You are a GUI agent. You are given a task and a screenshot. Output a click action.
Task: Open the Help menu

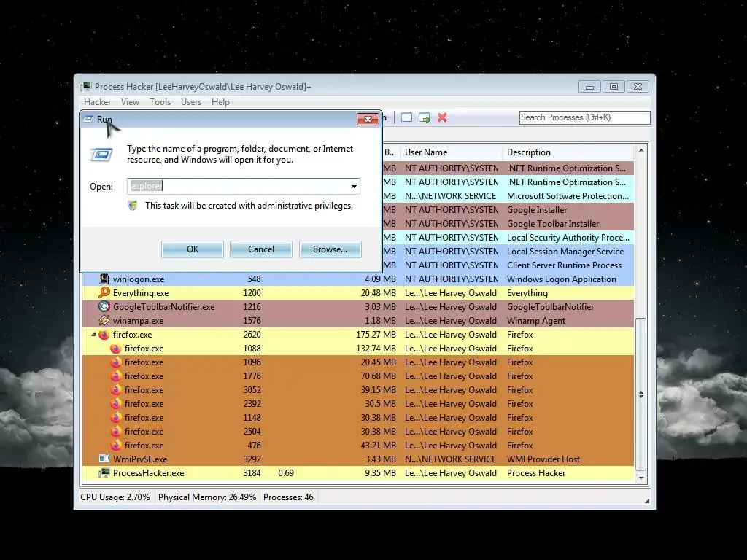point(220,102)
